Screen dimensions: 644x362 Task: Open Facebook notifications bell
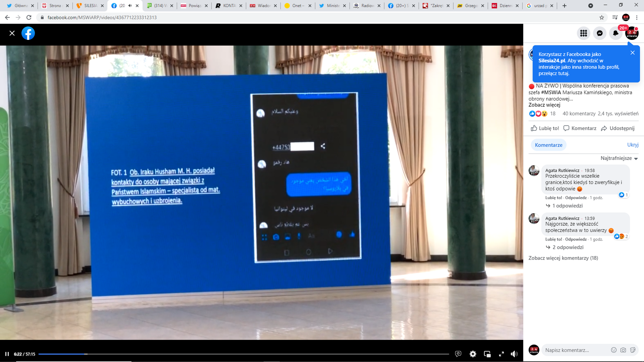[x=616, y=33]
